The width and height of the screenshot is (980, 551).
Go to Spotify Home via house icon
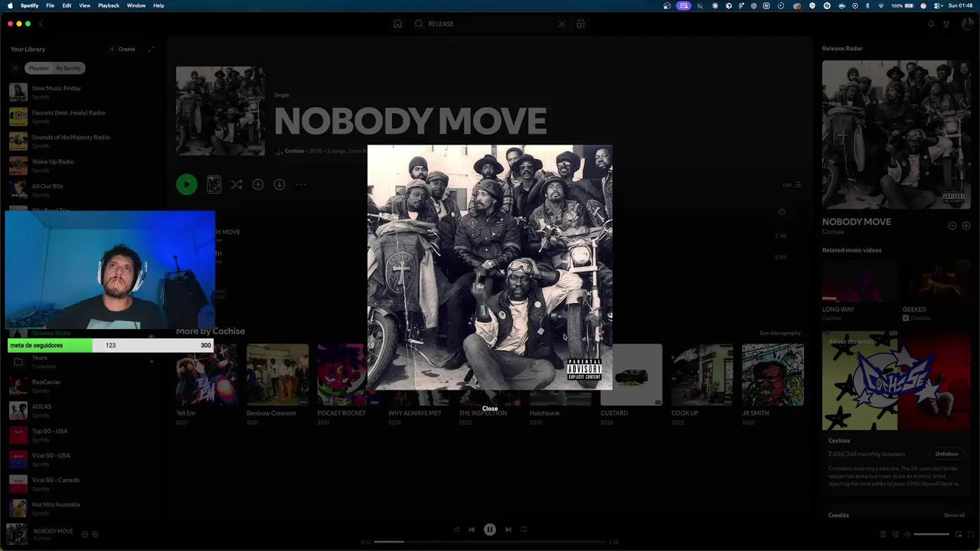(397, 24)
